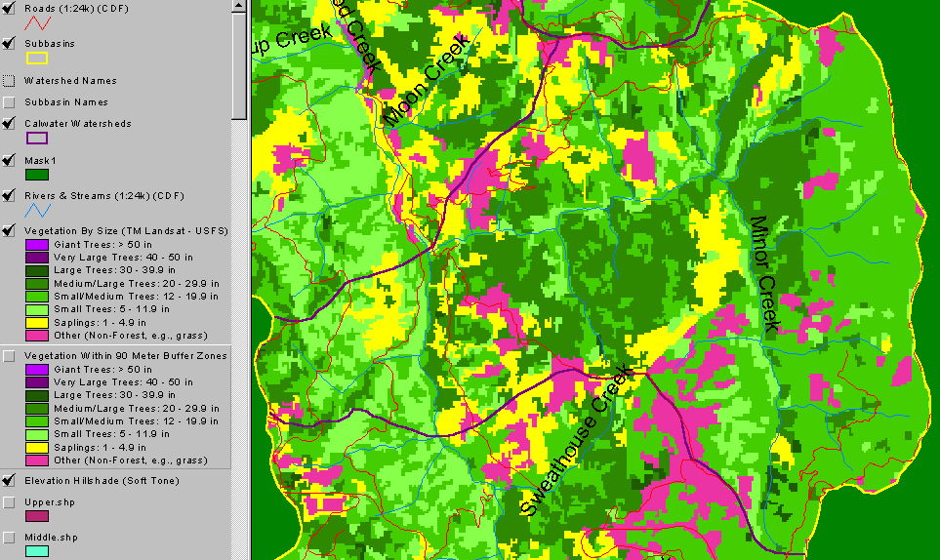This screenshot has height=560, width=940.
Task: Enable the Watershed Names layer checkbox
Action: coord(9,80)
